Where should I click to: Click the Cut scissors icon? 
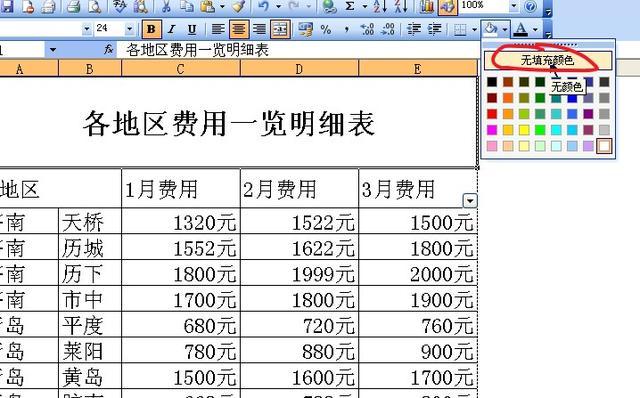click(x=166, y=6)
